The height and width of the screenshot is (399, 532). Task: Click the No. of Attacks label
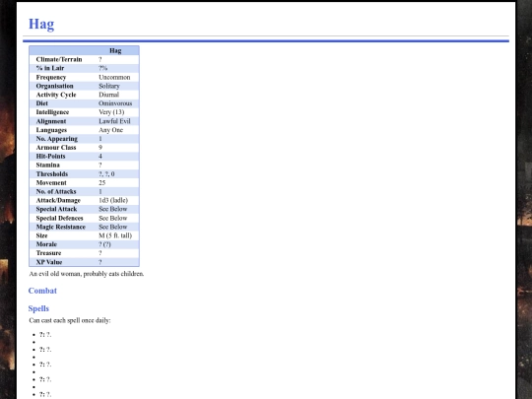(x=56, y=192)
